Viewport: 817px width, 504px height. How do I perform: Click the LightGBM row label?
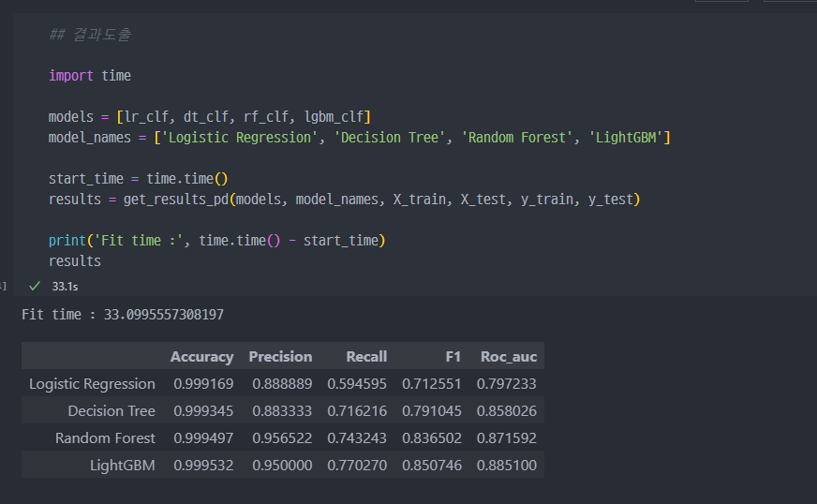tap(123, 466)
